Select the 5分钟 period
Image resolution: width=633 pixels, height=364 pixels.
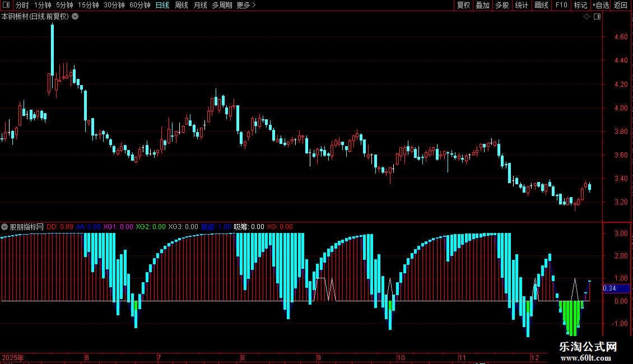(x=64, y=5)
